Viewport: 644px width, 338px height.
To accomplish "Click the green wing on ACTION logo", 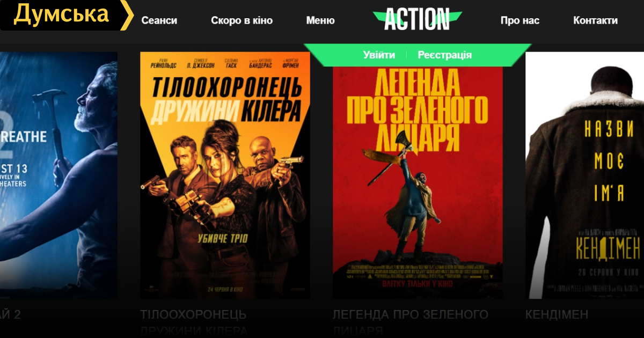I will coord(455,16).
